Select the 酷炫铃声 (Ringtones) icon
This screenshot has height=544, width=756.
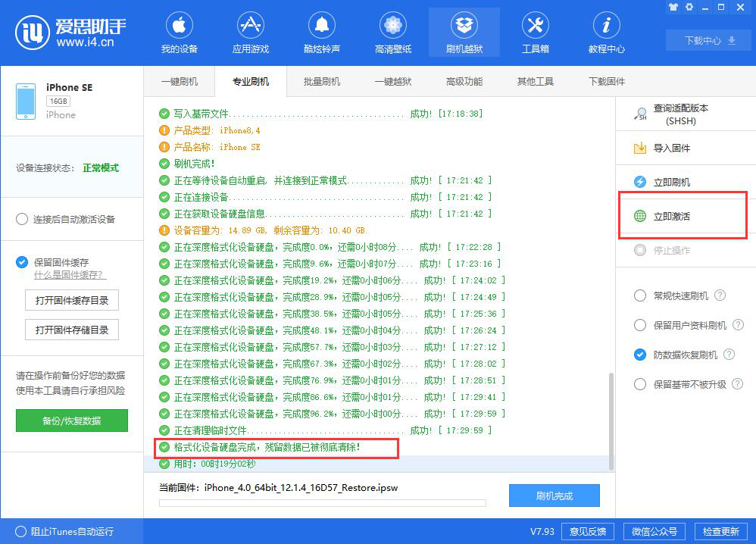[321, 32]
